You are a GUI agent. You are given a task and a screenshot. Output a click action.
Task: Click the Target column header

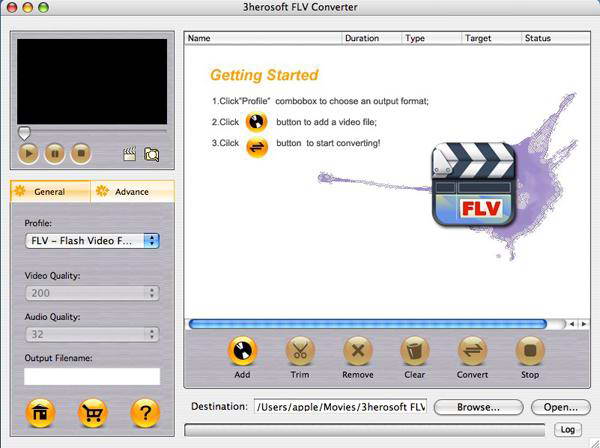[x=491, y=38]
